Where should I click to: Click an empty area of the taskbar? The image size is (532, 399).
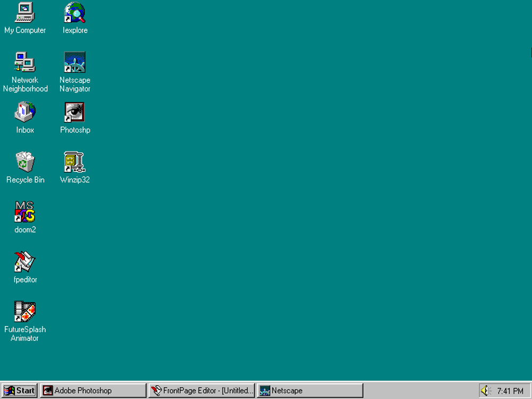[420, 390]
